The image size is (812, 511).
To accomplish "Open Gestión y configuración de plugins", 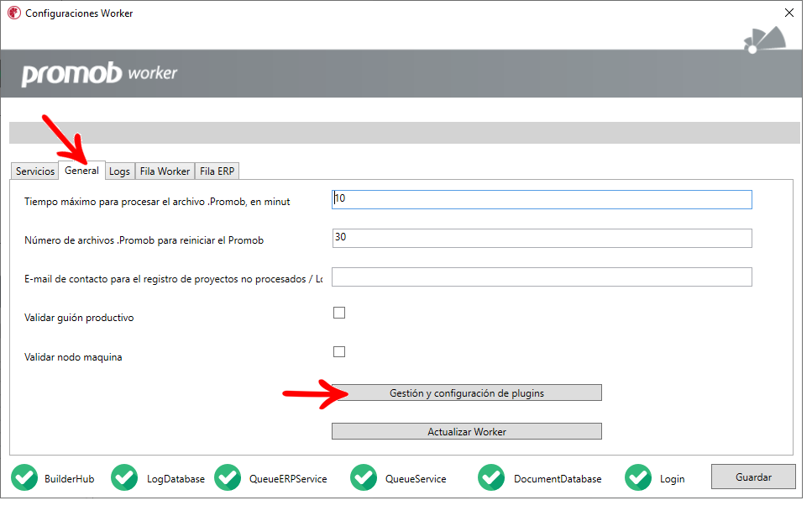I will 467,392.
